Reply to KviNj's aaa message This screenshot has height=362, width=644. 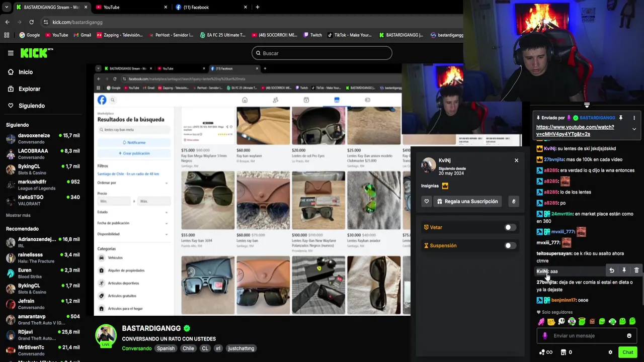[612, 270]
